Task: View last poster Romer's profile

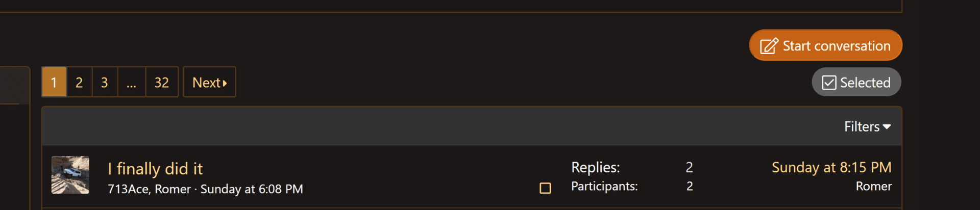Action: click(x=873, y=187)
